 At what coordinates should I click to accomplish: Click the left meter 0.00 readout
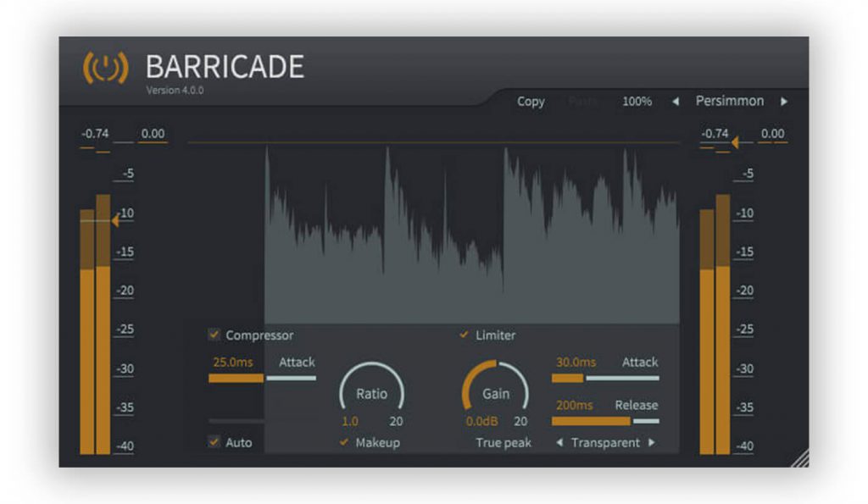coord(153,134)
